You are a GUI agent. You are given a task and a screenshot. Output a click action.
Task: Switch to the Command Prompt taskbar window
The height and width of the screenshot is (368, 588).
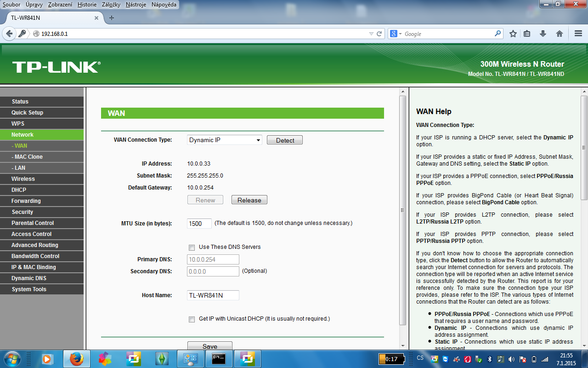(x=219, y=358)
